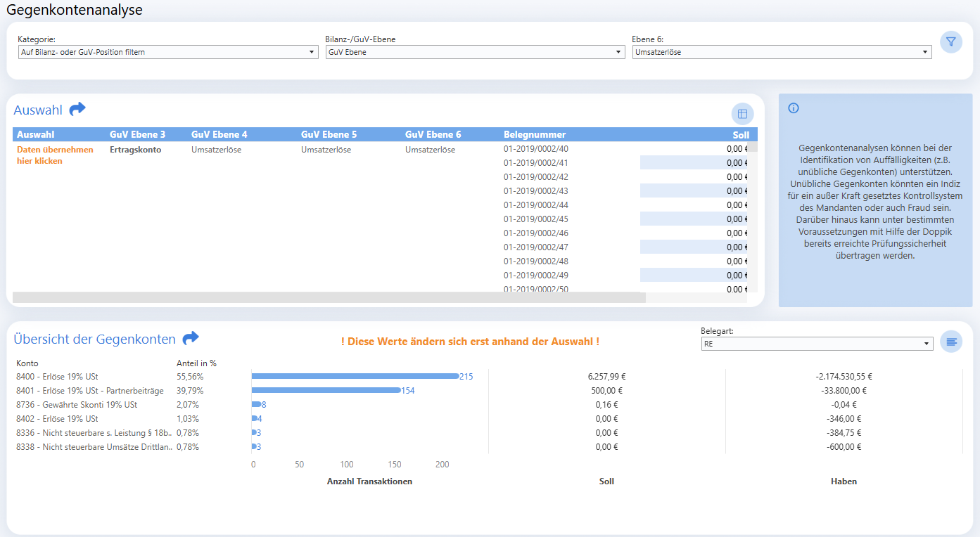
Task: Select Belegnummer 01-2019/0002/44
Action: click(x=536, y=205)
